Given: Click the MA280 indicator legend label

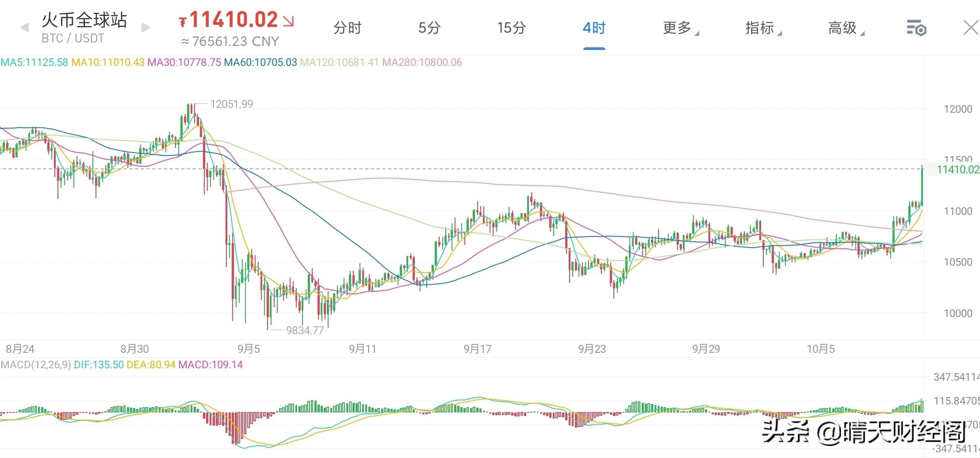Looking at the screenshot, I should click(422, 62).
